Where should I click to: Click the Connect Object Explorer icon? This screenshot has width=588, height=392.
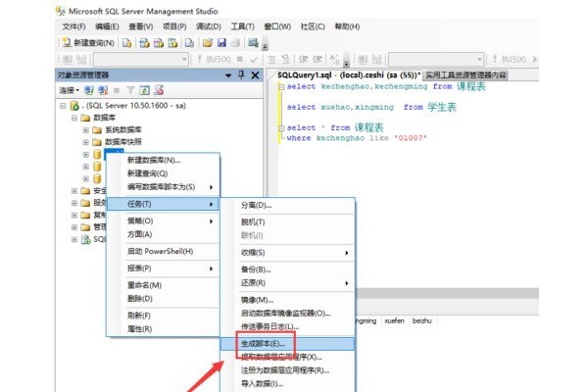click(88, 90)
